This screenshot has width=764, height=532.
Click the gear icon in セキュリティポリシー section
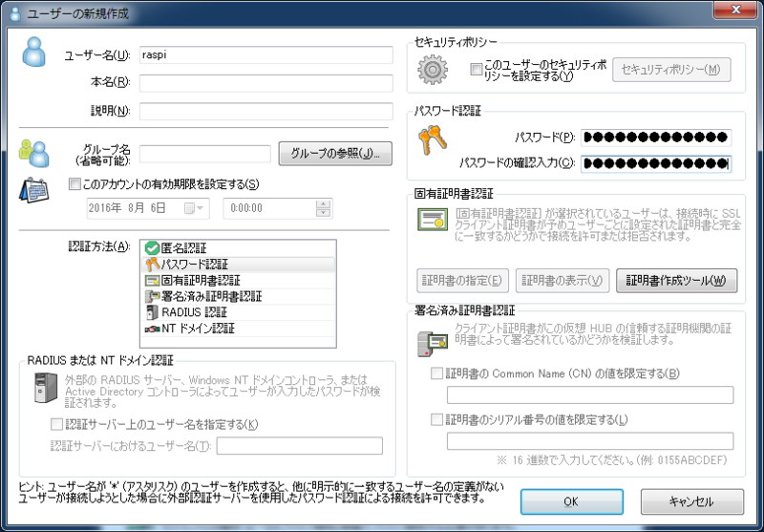pos(433,70)
